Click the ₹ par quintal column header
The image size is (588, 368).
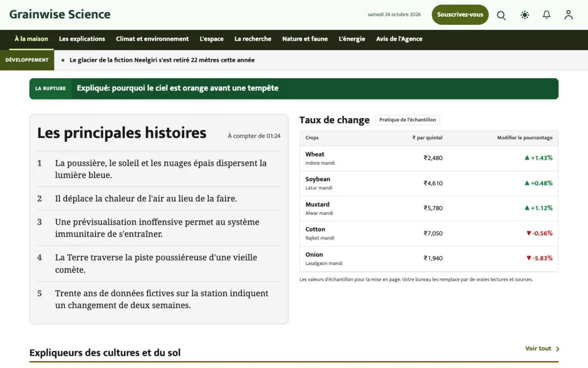pyautogui.click(x=427, y=138)
